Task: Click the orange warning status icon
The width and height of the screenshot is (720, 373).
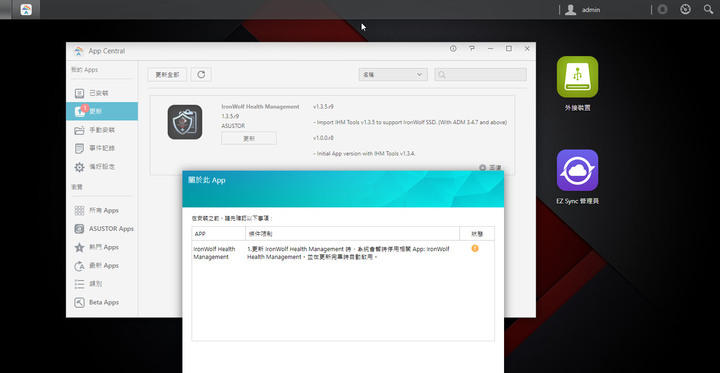Action: (475, 249)
